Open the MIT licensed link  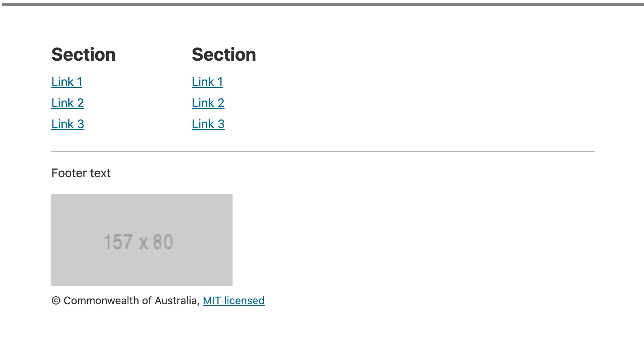point(234,300)
